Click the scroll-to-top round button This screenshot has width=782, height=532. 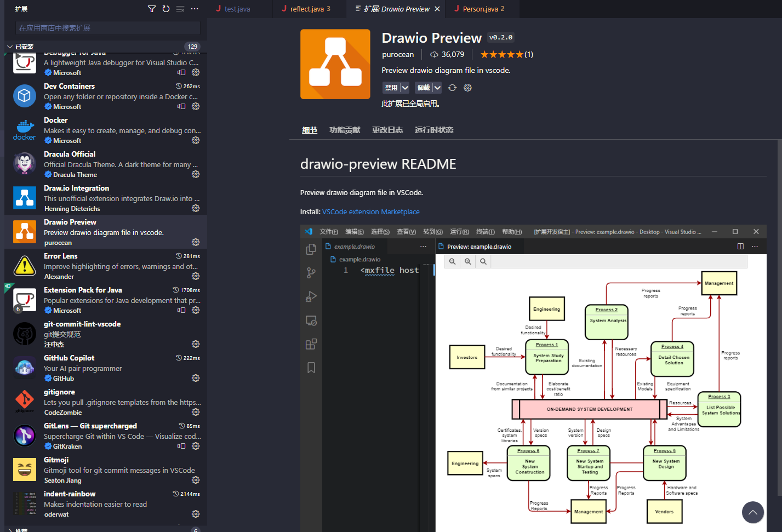click(753, 512)
